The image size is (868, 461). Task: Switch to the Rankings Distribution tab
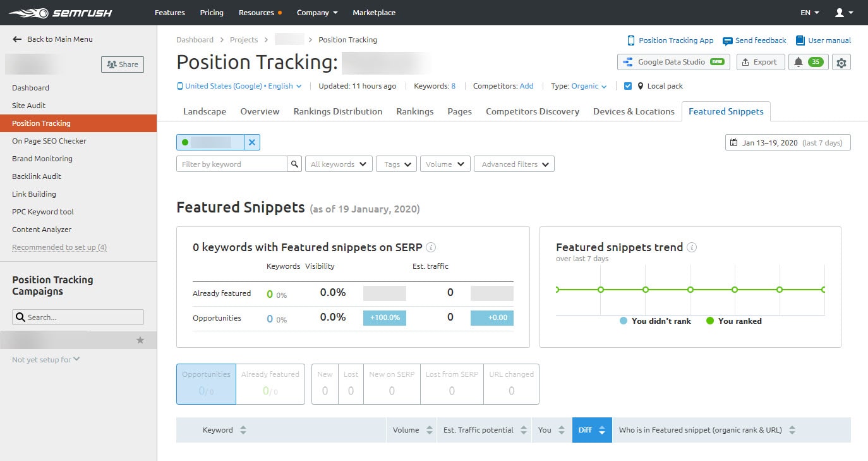coord(337,111)
